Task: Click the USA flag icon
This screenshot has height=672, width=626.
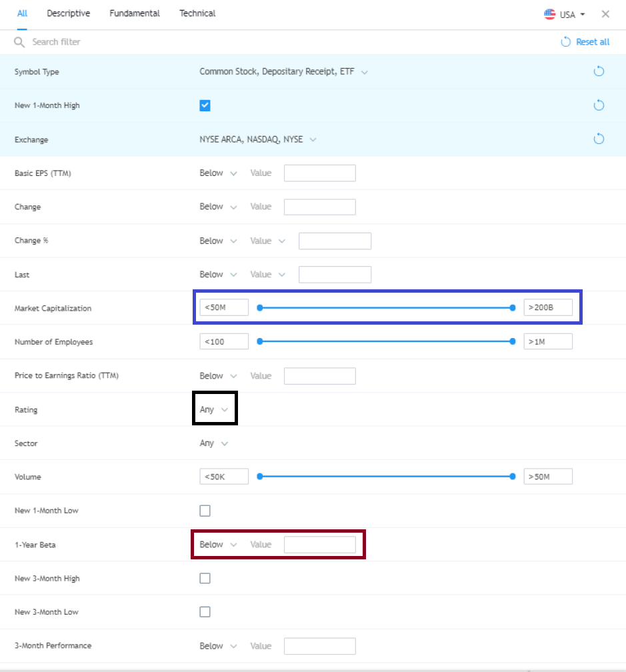Action: [x=550, y=14]
